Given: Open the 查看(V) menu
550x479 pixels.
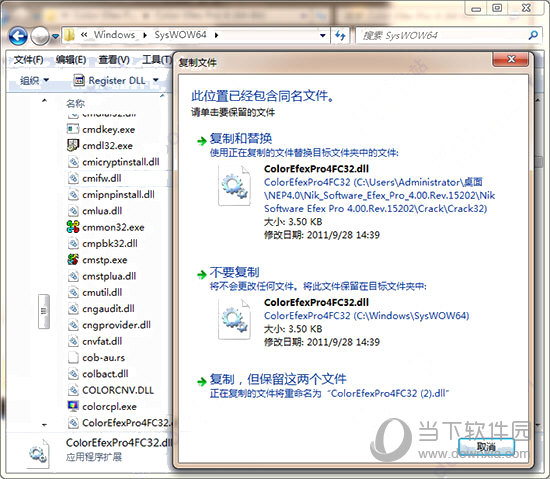Looking at the screenshot, I should point(114,60).
